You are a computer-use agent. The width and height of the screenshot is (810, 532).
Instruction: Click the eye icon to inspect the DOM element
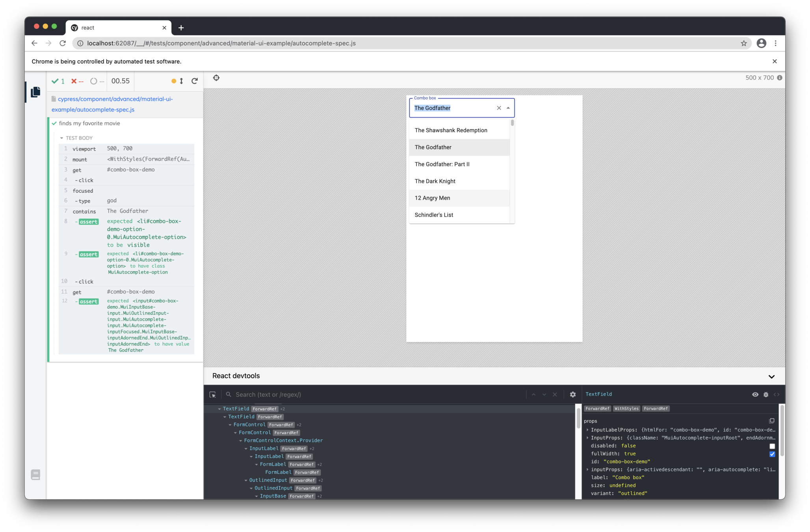click(755, 394)
